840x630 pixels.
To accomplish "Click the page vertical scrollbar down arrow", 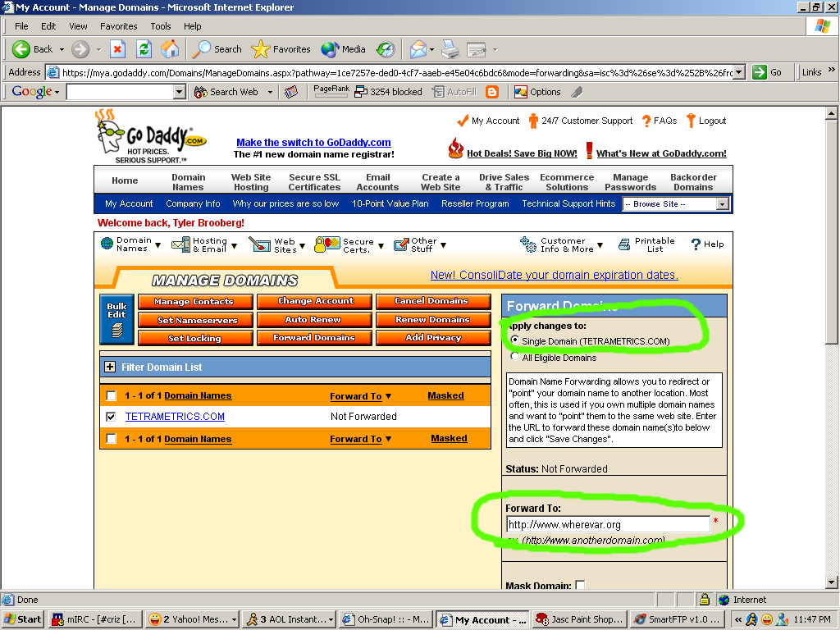I will (x=831, y=582).
